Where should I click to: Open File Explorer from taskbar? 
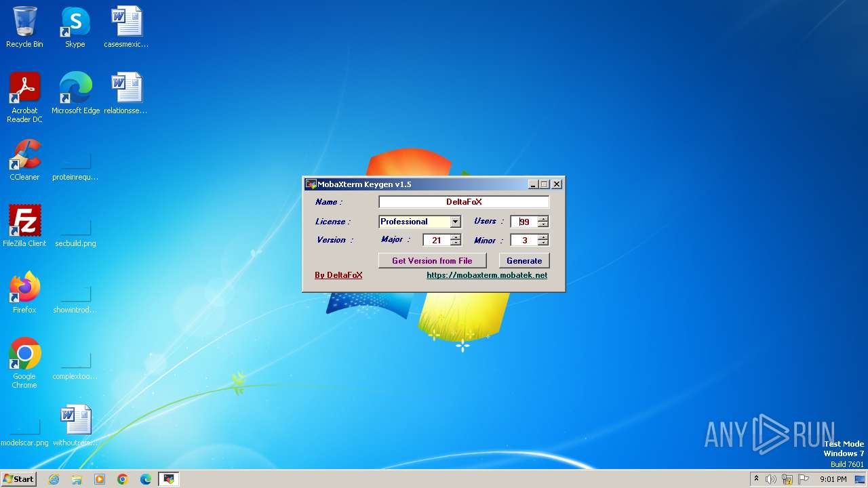pyautogui.click(x=77, y=479)
